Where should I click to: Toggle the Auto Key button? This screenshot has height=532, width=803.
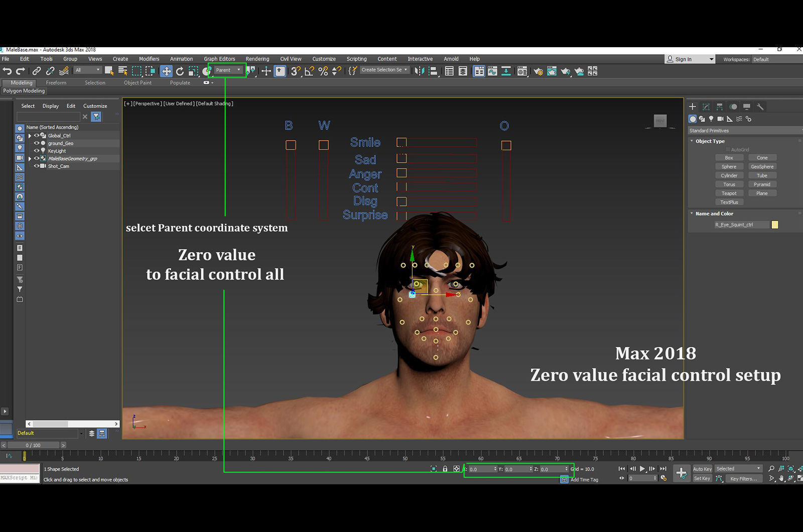coord(702,469)
